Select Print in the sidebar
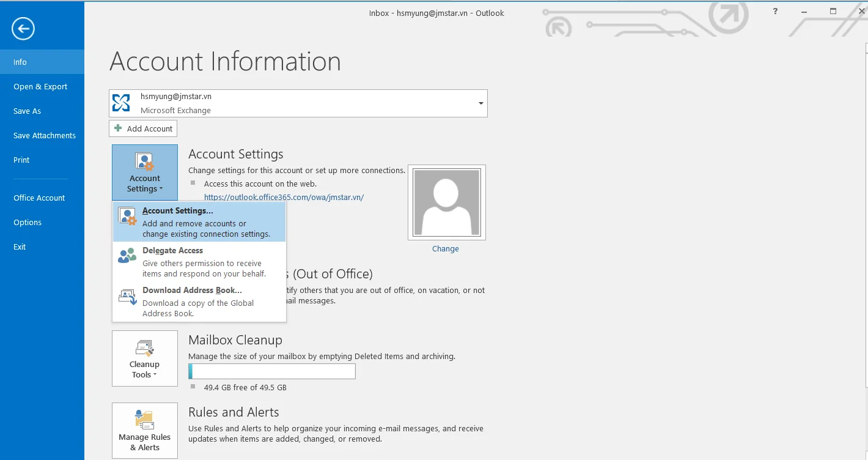This screenshot has height=460, width=868. pyautogui.click(x=21, y=160)
